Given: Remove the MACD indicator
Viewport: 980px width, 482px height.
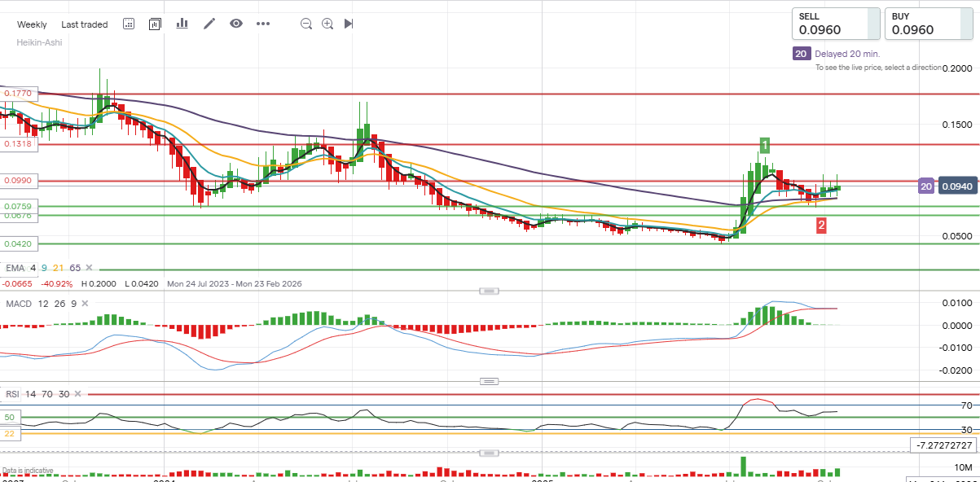Looking at the screenshot, I should tap(83, 304).
